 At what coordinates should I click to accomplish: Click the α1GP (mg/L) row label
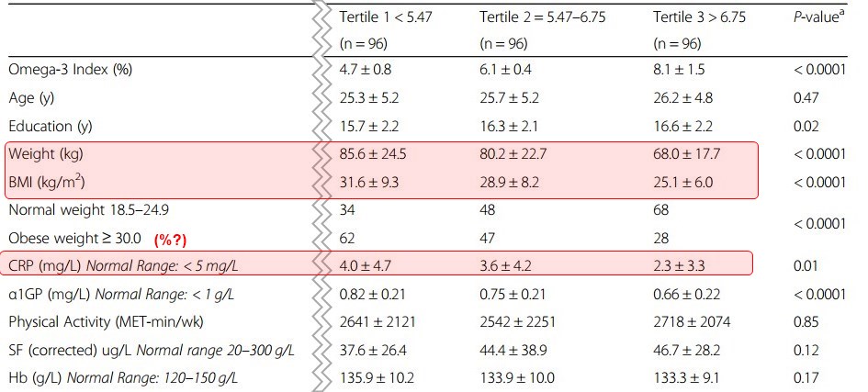pos(121,294)
